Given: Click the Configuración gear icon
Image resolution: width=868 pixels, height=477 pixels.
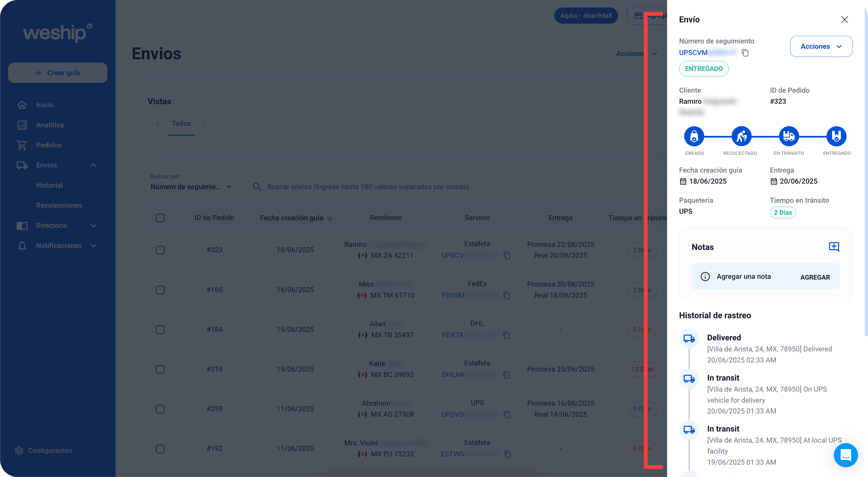Looking at the screenshot, I should [x=19, y=450].
